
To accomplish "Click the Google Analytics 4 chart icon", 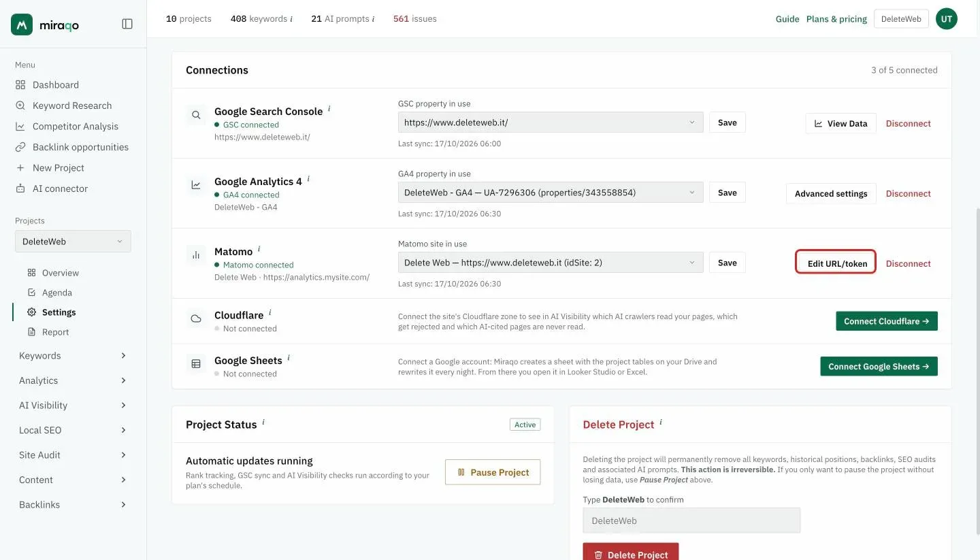I will pos(196,184).
